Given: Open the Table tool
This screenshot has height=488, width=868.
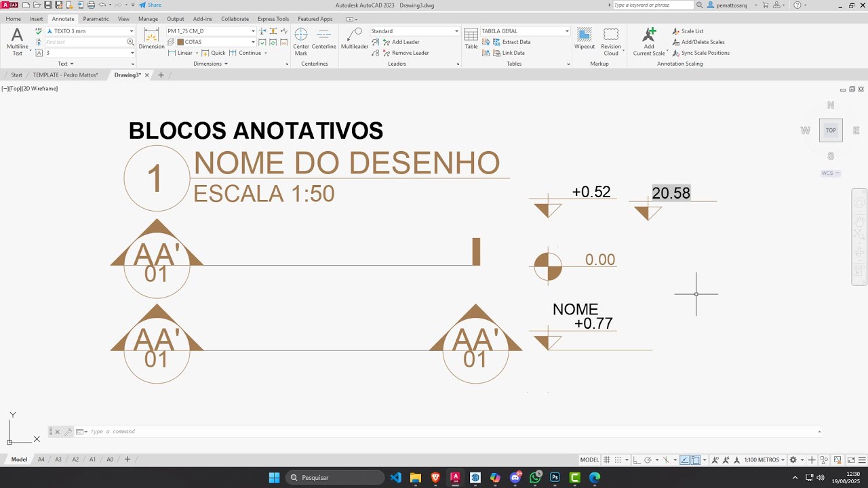Looking at the screenshot, I should pyautogui.click(x=471, y=39).
